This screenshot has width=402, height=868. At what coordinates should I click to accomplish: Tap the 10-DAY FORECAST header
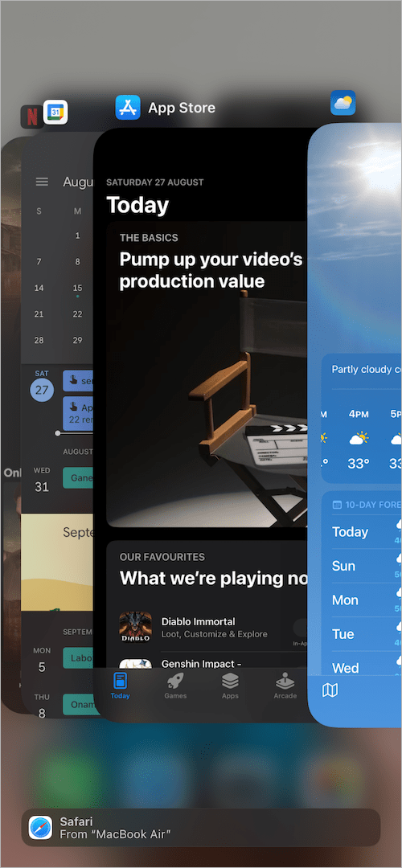click(367, 504)
